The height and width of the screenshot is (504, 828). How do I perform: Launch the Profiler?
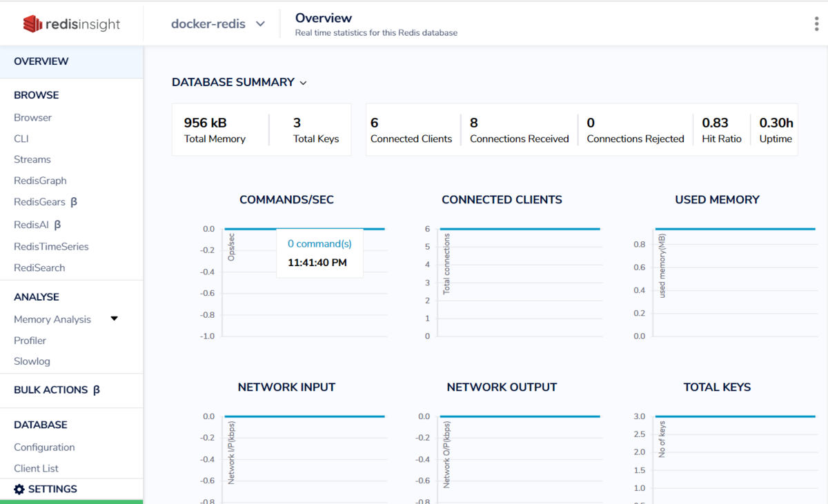[30, 341]
